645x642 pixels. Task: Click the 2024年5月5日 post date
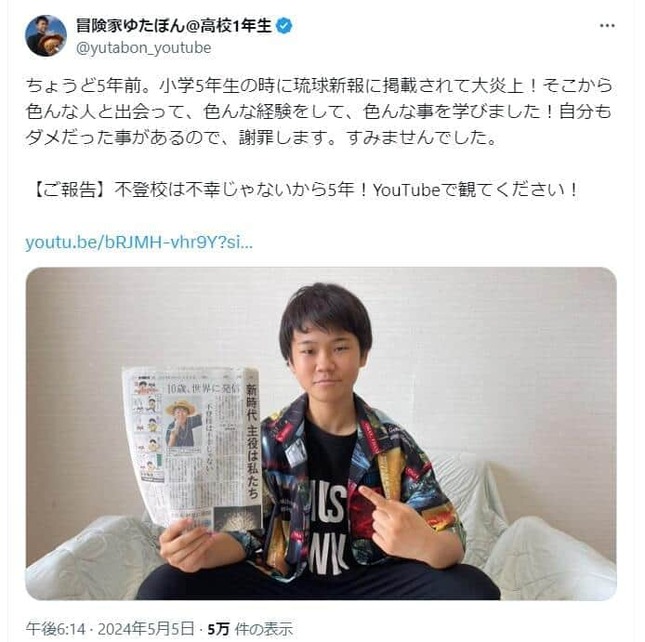[146, 629]
